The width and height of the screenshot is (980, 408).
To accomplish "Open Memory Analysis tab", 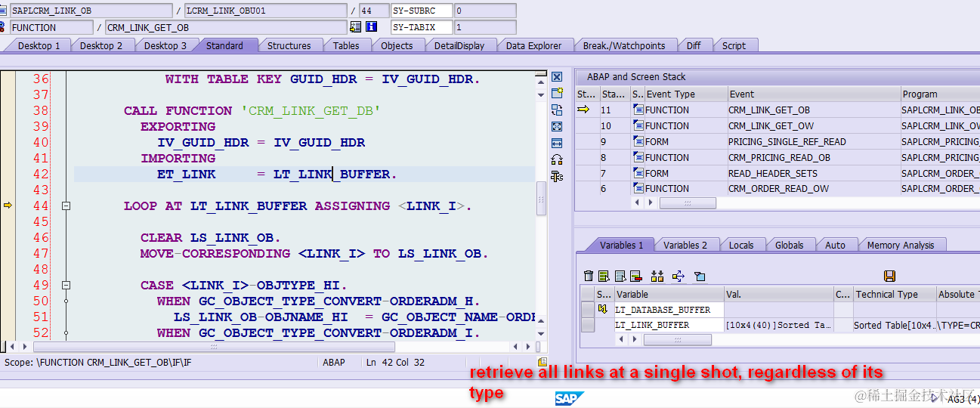I will [x=901, y=245].
